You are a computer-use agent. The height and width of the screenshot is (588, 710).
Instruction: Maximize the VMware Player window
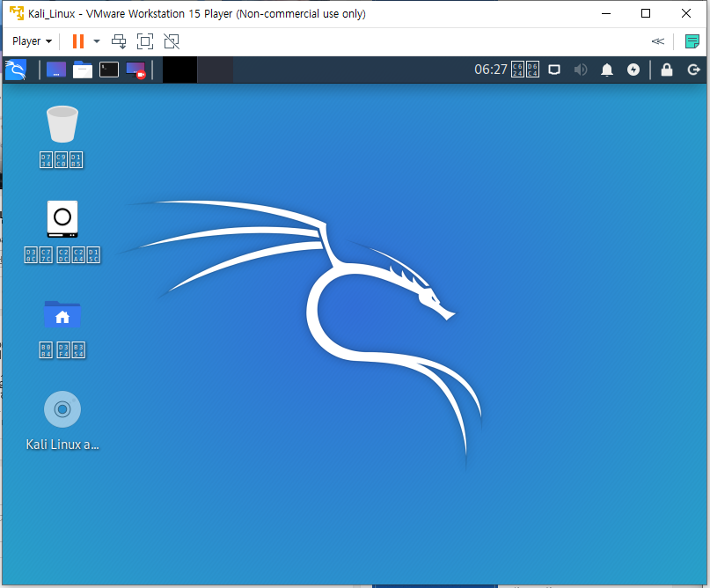pos(646,13)
